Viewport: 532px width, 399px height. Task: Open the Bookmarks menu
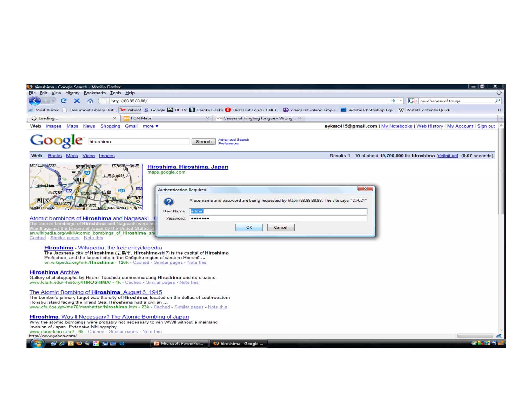pyautogui.click(x=95, y=93)
